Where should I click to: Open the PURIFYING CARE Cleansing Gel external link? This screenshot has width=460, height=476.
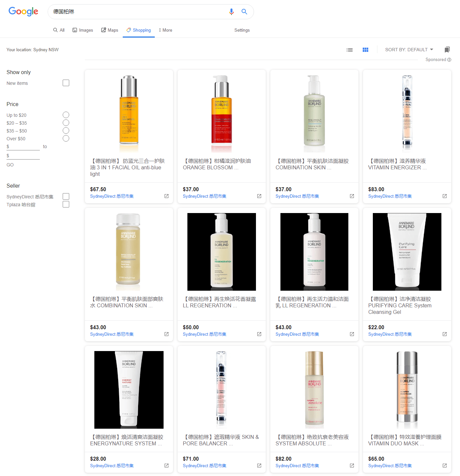click(x=444, y=334)
